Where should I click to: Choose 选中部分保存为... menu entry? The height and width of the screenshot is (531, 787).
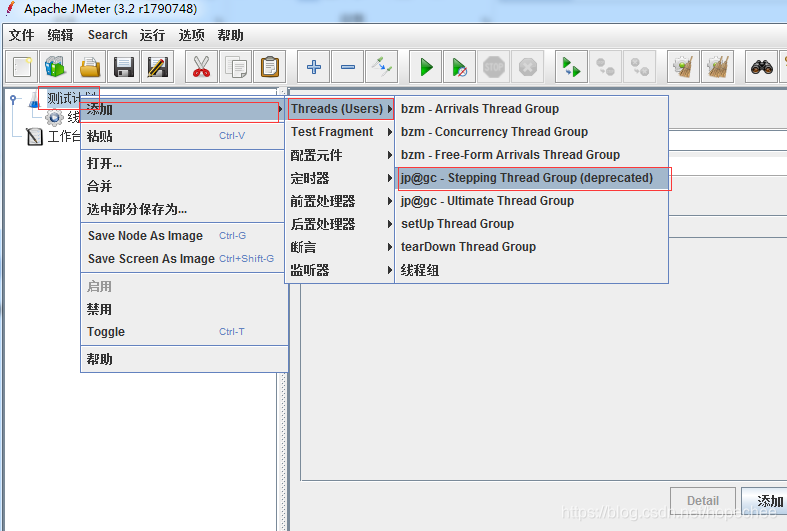tap(182, 209)
